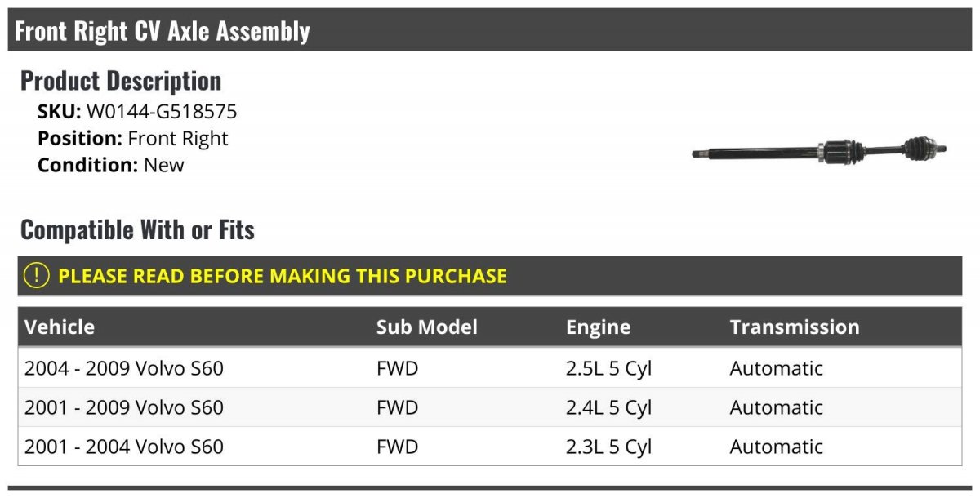Click the 2.3L 5 Cyl engine cell
The image size is (980, 498).
click(608, 447)
